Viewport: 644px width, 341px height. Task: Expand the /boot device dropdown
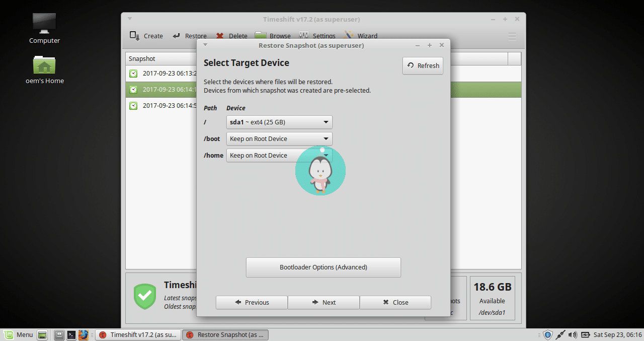[279, 139]
